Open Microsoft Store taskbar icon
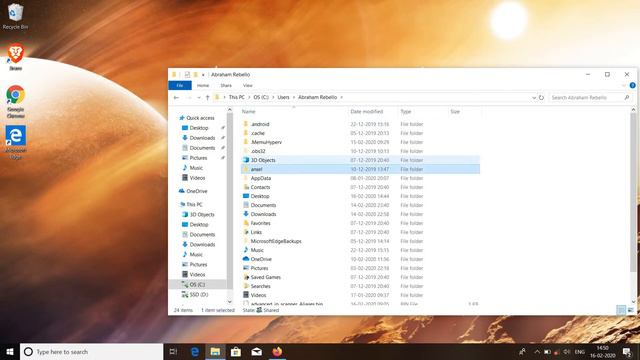 click(x=236, y=351)
